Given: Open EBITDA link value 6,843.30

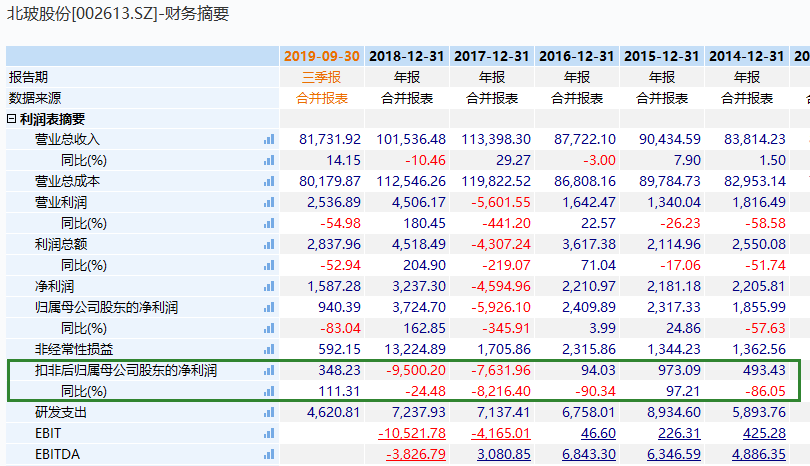Looking at the screenshot, I should [589, 455].
